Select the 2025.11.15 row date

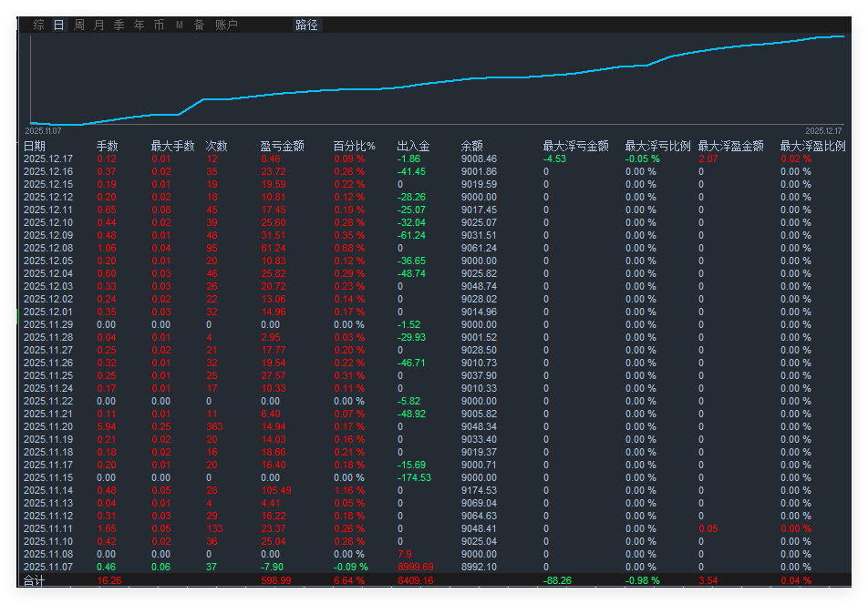[x=48, y=477]
